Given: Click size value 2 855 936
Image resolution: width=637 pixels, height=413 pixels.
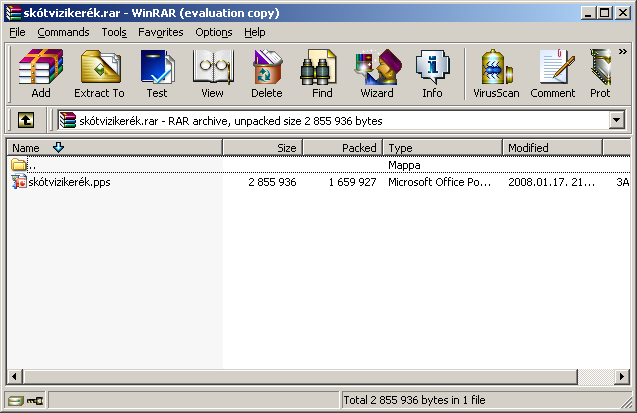Looking at the screenshot, I should [x=272, y=182].
